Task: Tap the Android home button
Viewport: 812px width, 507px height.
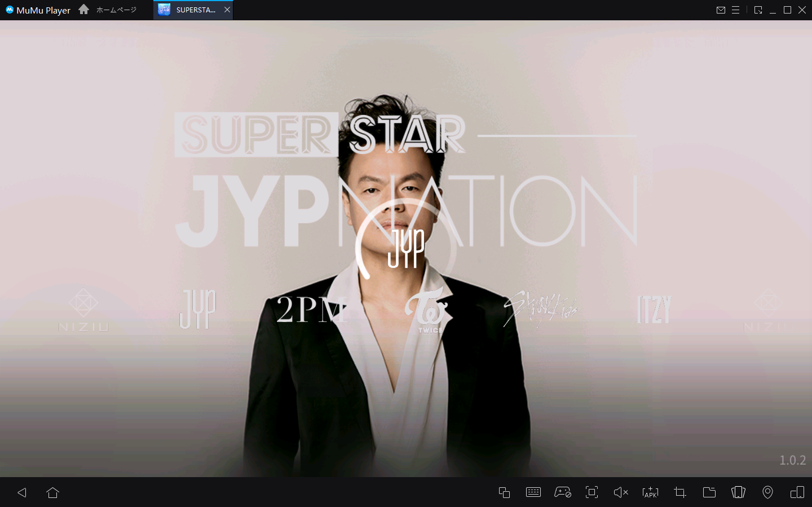Action: pos(52,492)
